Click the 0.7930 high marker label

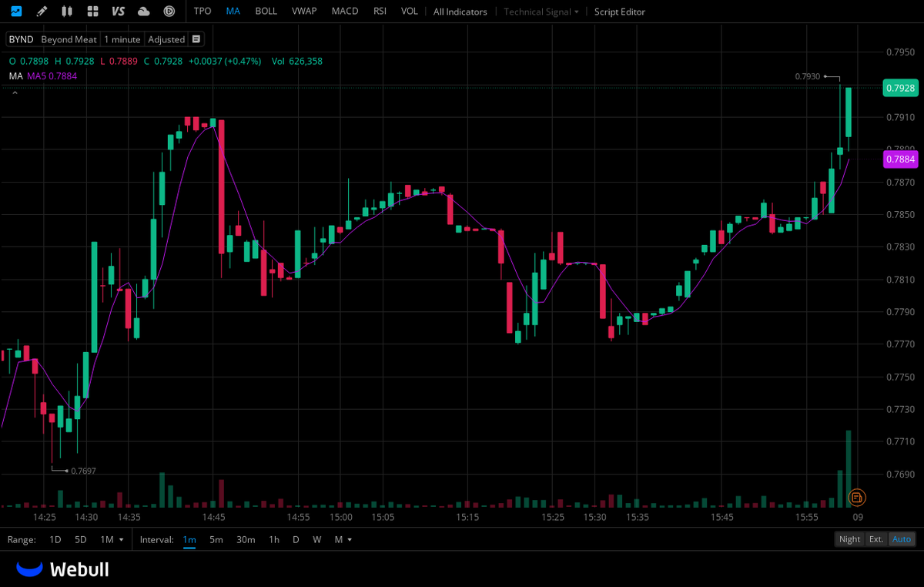[807, 76]
